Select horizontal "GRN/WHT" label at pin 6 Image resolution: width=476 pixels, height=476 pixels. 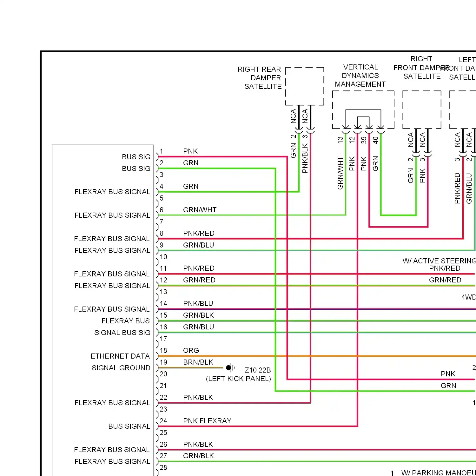click(x=200, y=210)
